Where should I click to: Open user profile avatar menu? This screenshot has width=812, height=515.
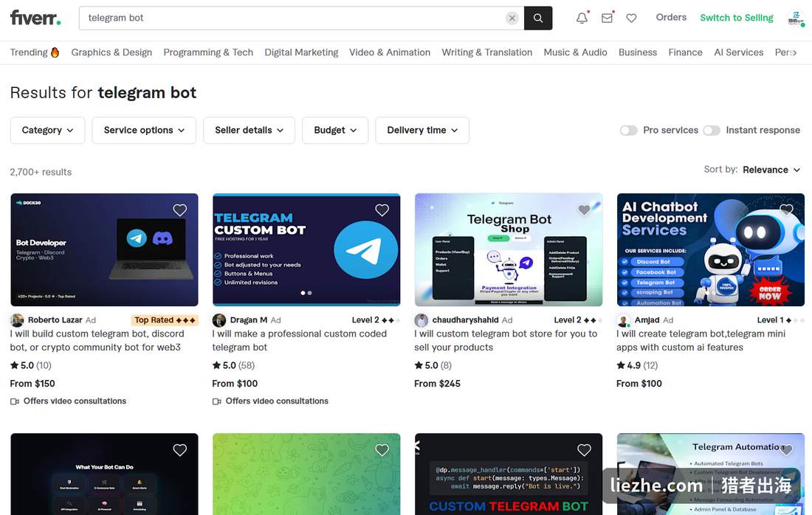point(795,18)
